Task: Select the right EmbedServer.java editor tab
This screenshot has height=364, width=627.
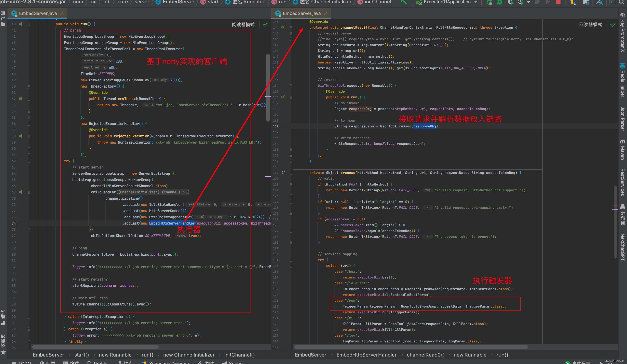Action: (x=301, y=13)
